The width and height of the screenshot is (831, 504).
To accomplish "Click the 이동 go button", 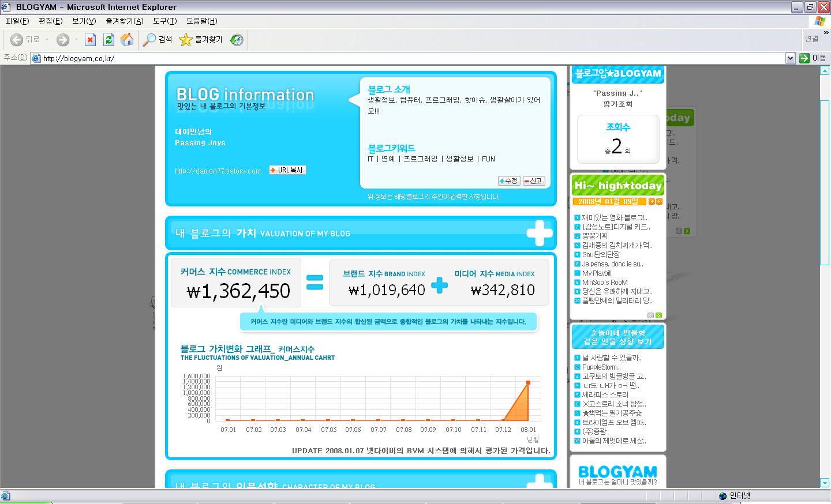I will tap(813, 58).
